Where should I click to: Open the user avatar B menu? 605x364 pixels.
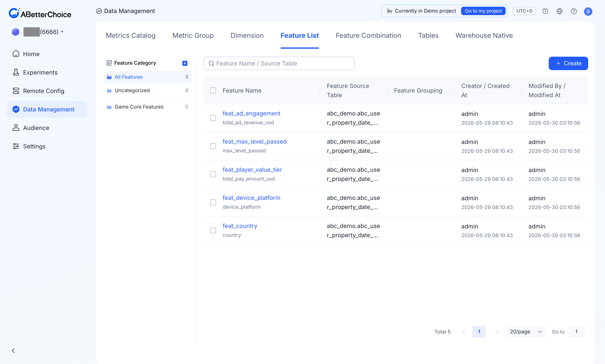[x=588, y=11]
